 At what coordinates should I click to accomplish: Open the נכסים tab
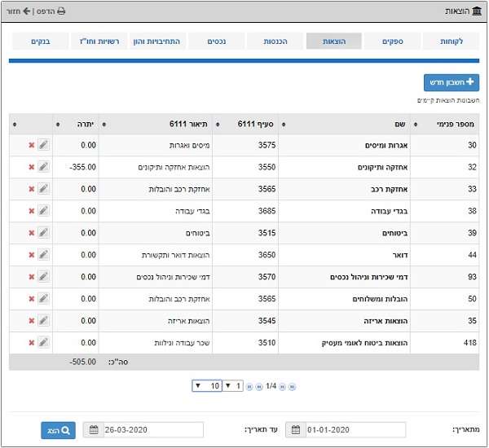click(x=217, y=42)
